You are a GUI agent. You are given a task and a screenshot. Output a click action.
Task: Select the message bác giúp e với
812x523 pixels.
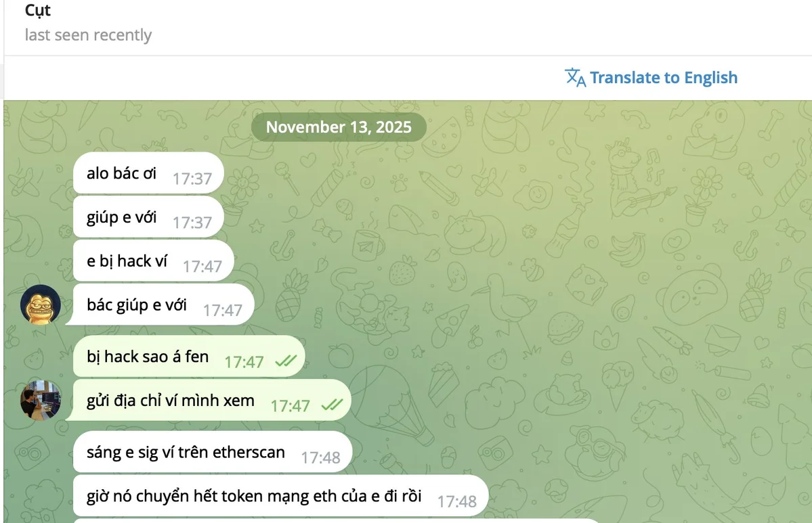click(x=164, y=304)
